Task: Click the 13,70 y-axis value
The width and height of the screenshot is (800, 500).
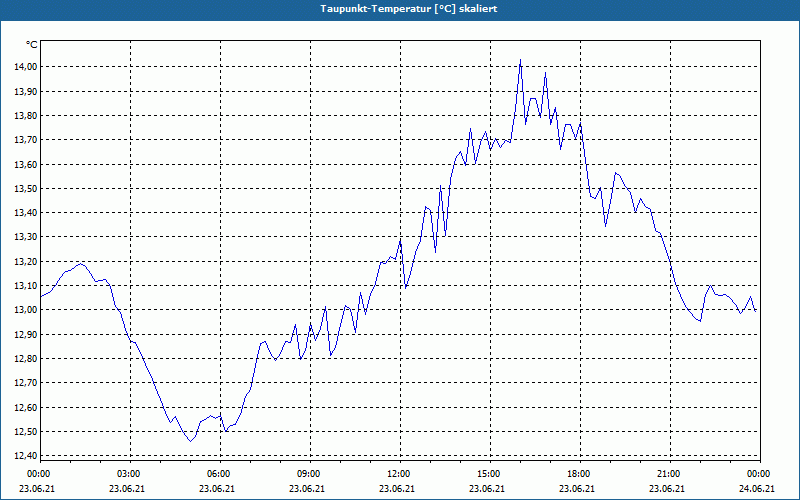Action: 25,140
